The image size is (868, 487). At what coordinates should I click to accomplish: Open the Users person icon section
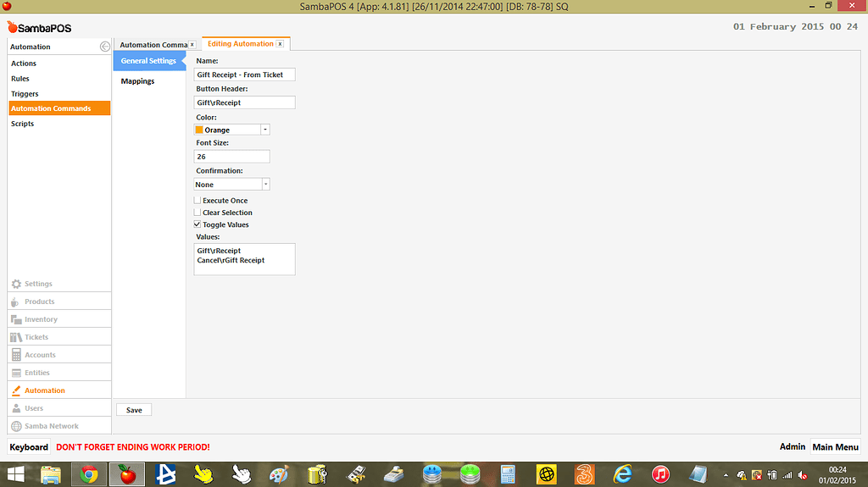(17, 408)
